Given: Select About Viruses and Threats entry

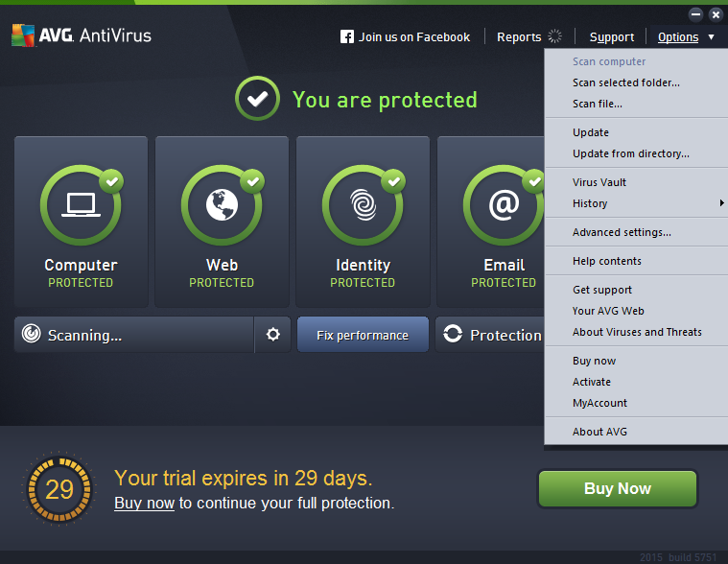Looking at the screenshot, I should pyautogui.click(x=636, y=332).
